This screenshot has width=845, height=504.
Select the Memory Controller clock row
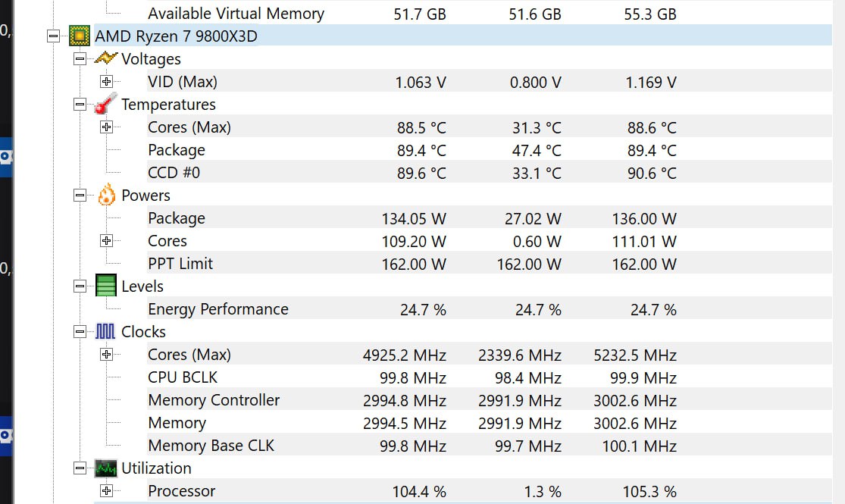(x=214, y=400)
